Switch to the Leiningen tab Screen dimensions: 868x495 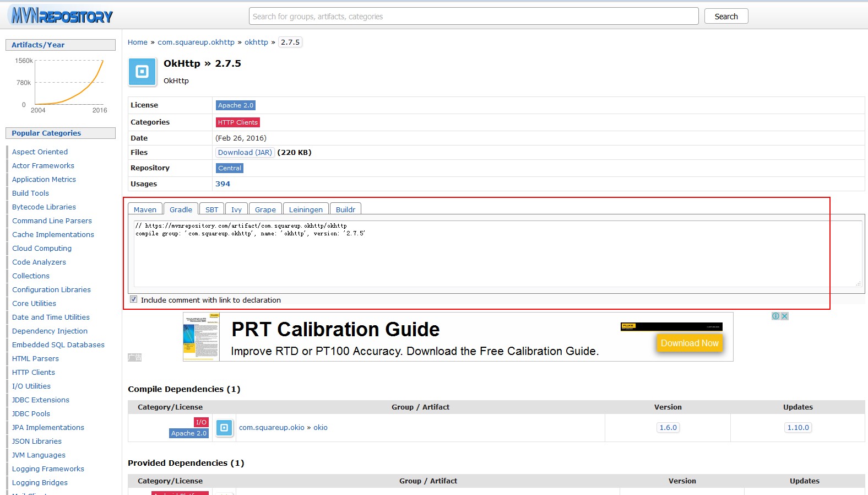[x=306, y=209]
